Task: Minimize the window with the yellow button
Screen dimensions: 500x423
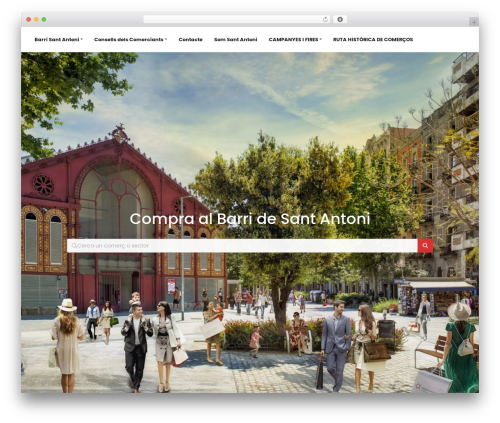Action: [x=36, y=19]
